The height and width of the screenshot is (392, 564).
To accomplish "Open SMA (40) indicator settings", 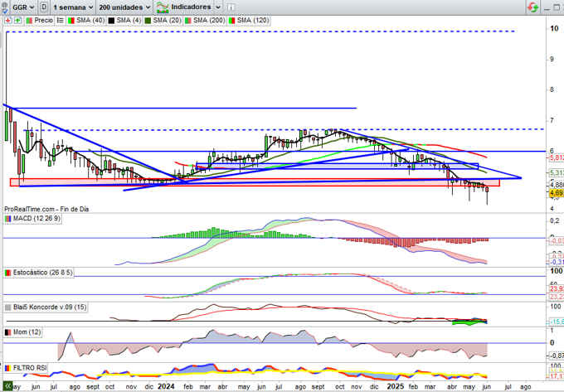I will pyautogui.click(x=90, y=21).
